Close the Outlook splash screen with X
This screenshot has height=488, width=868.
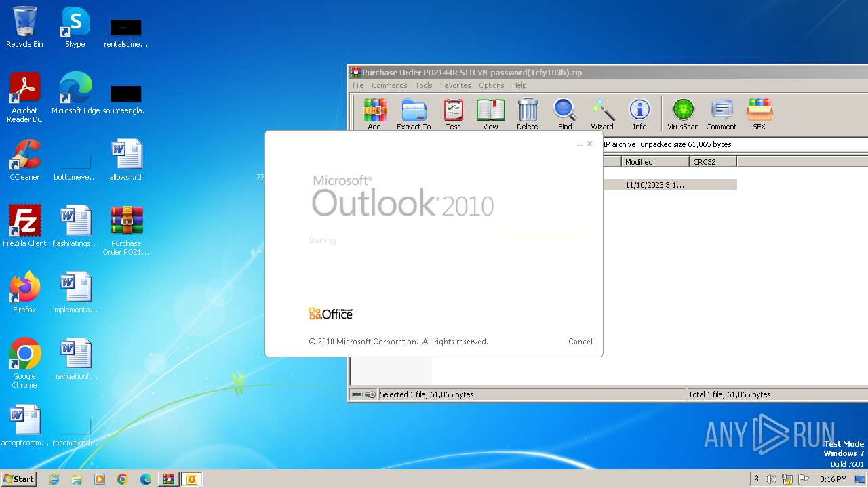[589, 144]
